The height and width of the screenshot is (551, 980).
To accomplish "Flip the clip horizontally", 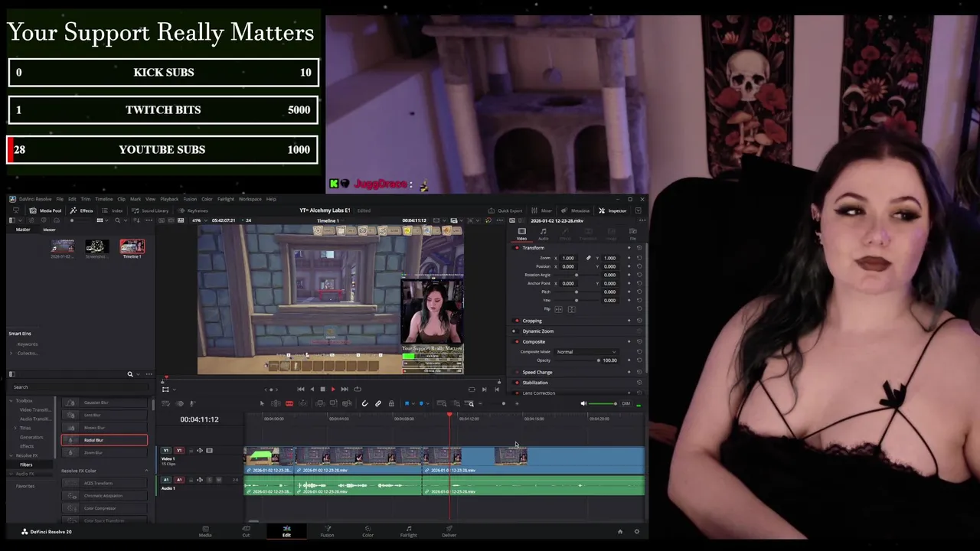I will point(558,309).
